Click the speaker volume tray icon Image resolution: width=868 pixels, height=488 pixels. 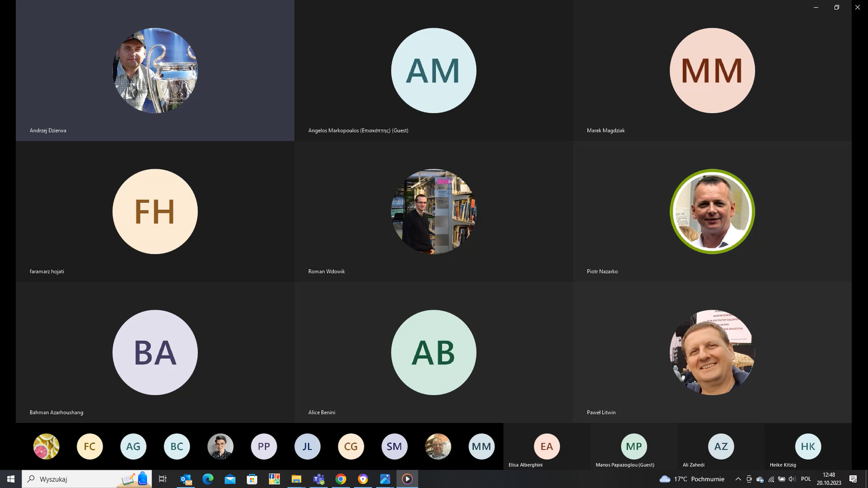pyautogui.click(x=792, y=479)
